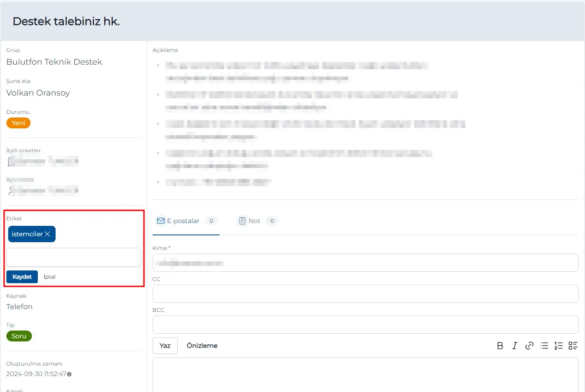585x392 pixels.
Task: Cancel tag editing with İptal
Action: [50, 277]
